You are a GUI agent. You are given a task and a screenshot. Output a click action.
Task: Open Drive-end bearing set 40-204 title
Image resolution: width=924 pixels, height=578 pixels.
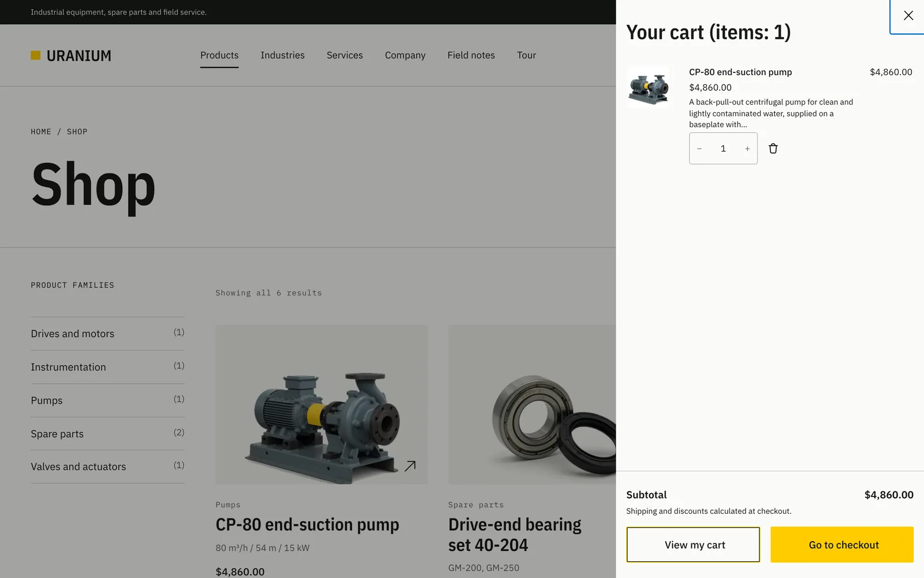[515, 535]
